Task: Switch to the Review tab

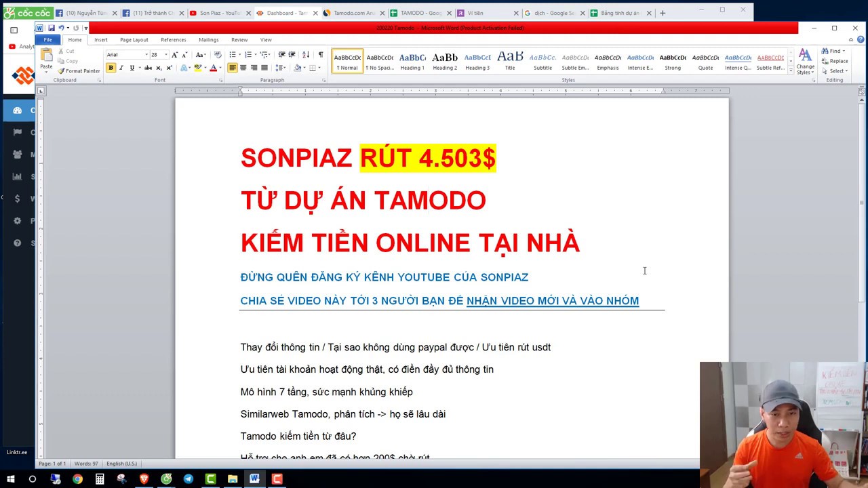Action: pos(239,40)
